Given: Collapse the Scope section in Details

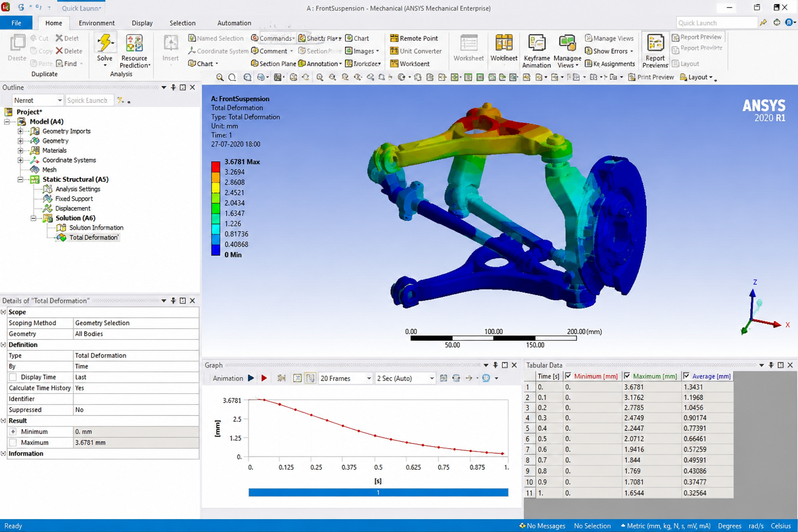Looking at the screenshot, I should [x=4, y=312].
